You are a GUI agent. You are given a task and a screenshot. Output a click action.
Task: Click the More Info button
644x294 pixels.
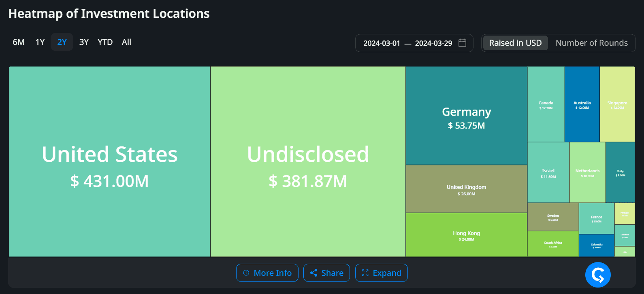[x=267, y=273]
